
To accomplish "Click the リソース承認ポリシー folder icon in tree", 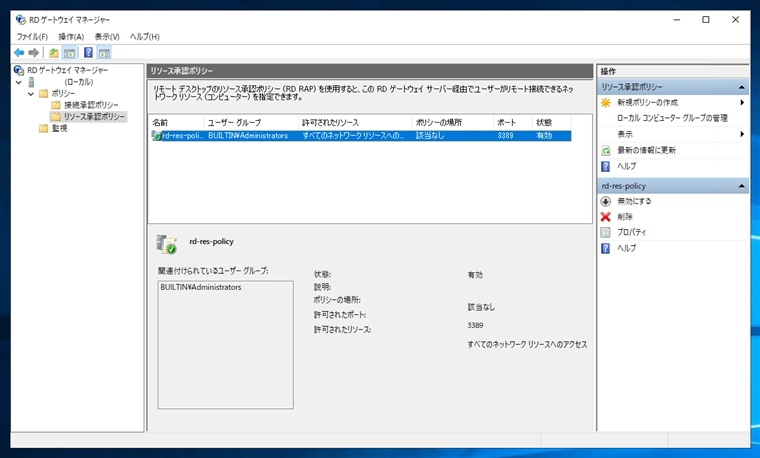I will click(56, 117).
